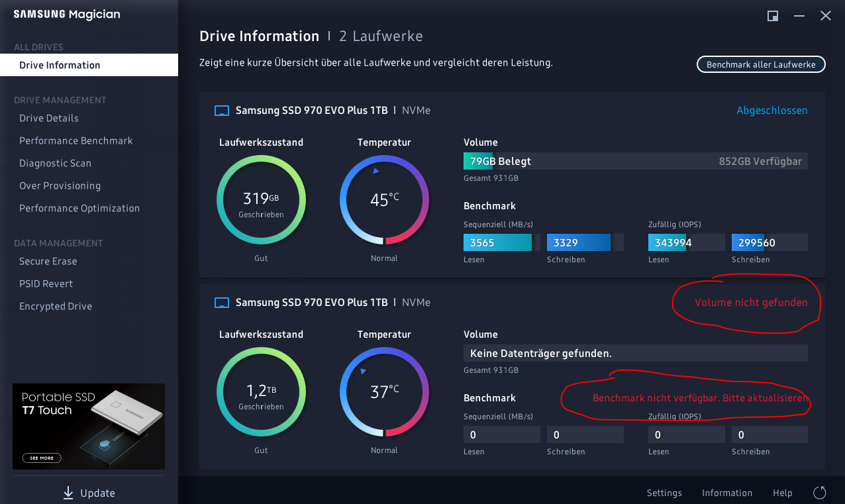
Task: Click the 45°C temperature gauge
Action: click(384, 200)
